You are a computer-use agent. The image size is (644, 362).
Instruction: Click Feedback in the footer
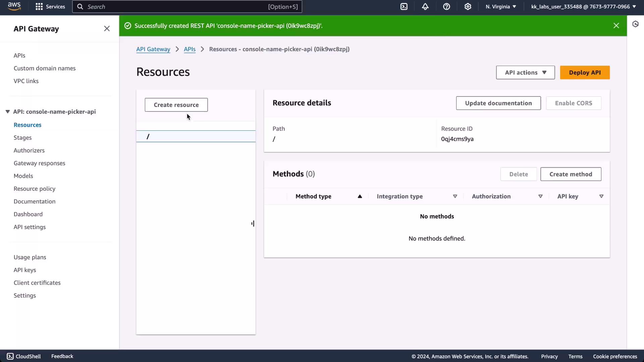click(62, 356)
